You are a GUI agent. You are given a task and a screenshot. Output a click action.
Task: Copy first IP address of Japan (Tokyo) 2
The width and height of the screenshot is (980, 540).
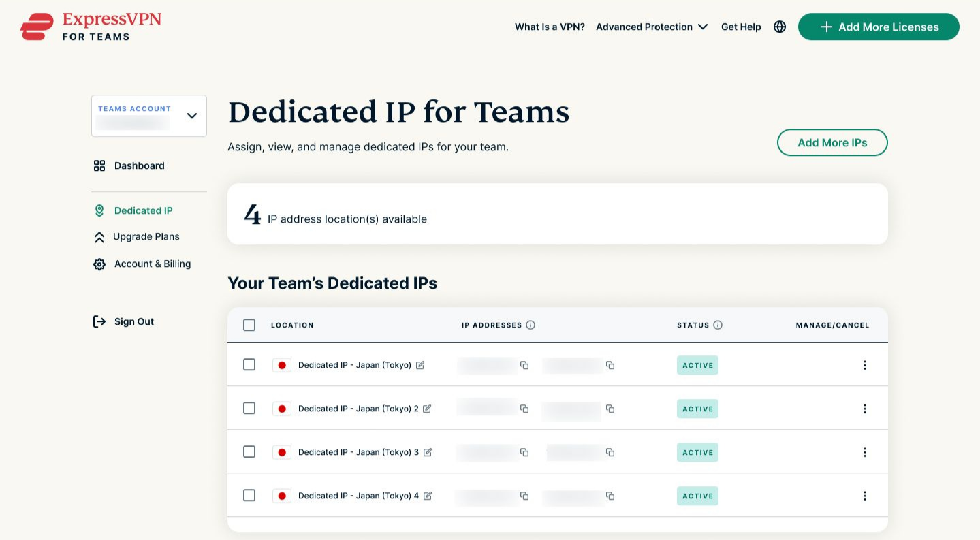pos(524,409)
